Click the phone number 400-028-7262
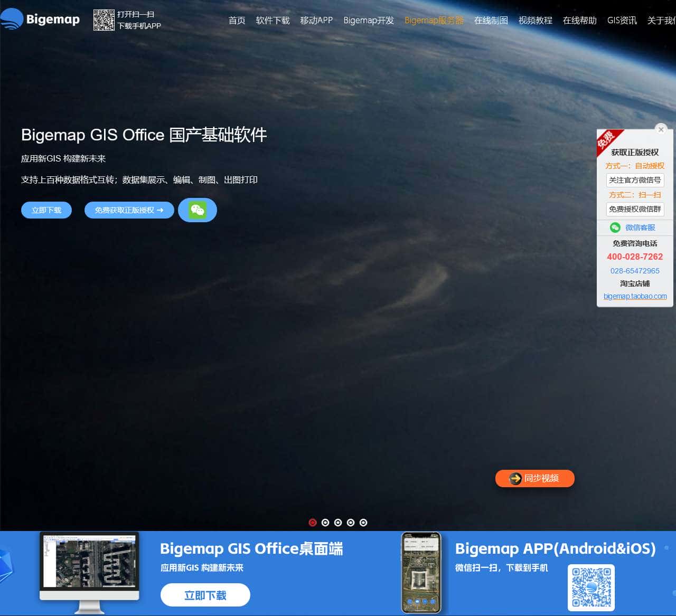The height and width of the screenshot is (616, 676). click(635, 257)
